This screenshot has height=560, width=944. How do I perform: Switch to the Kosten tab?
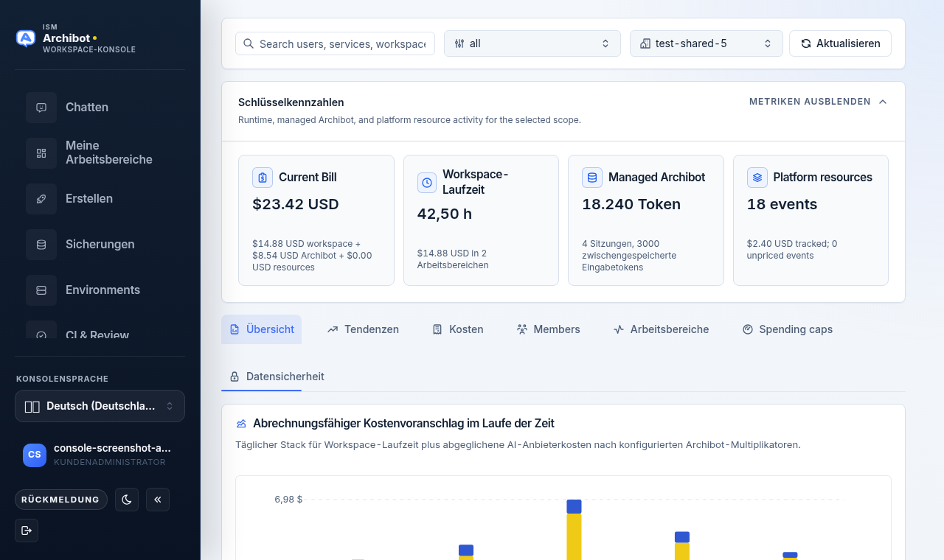point(458,329)
